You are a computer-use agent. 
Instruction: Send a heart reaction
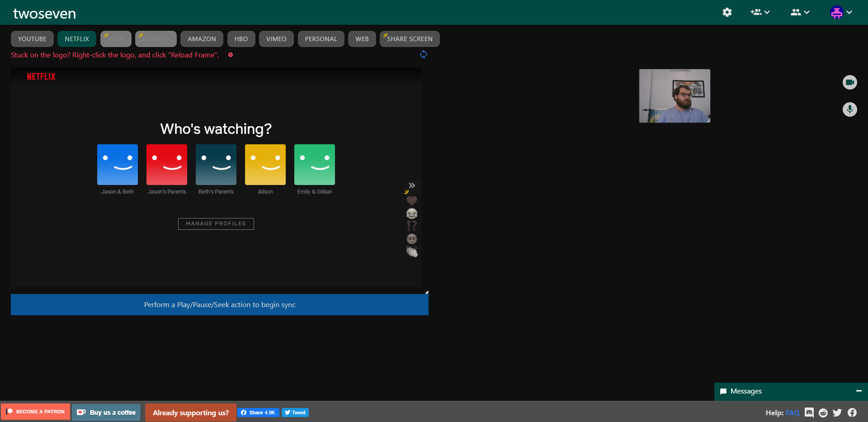coord(412,200)
